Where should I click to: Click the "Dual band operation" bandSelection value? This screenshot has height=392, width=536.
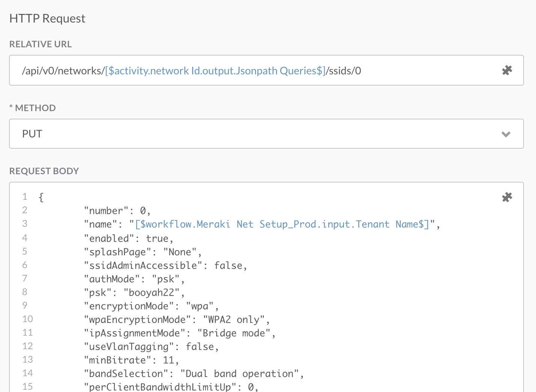(x=239, y=374)
